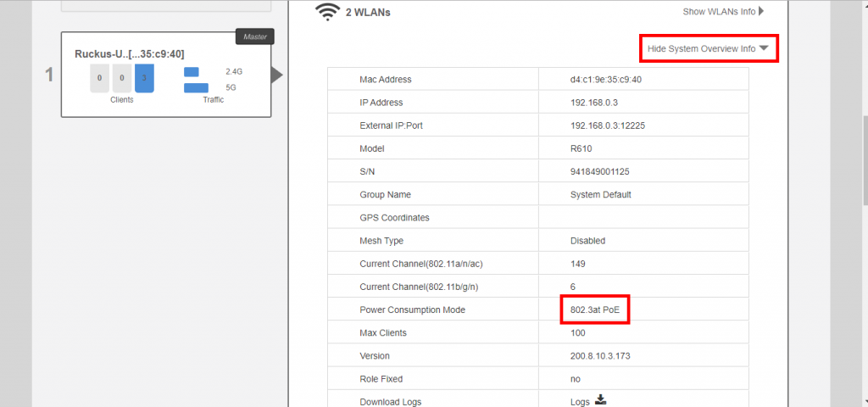The width and height of the screenshot is (868, 407).
Task: Click the Wi-Fi icon beside 2 WLANs
Action: (327, 12)
